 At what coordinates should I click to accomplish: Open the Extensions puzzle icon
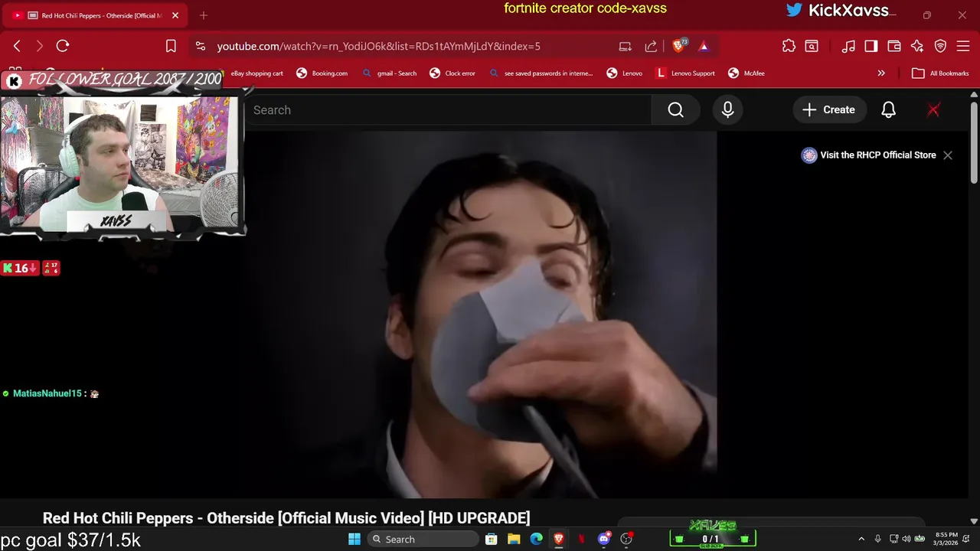coord(789,46)
